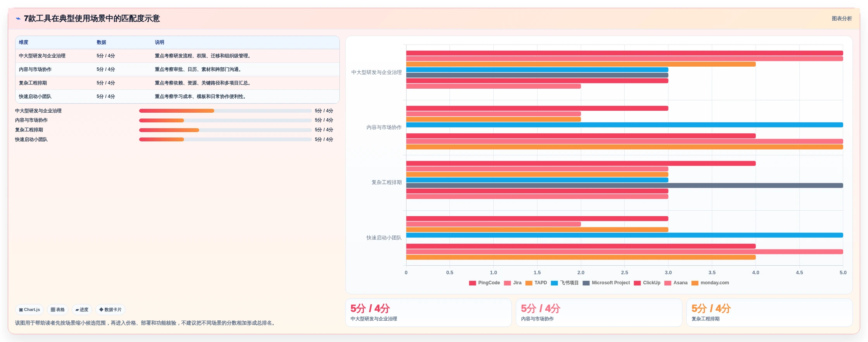Click the description 重点考察依赖、资源、关键路径和多项目汇总
The width and height of the screenshot is (868, 342).
coord(204,83)
